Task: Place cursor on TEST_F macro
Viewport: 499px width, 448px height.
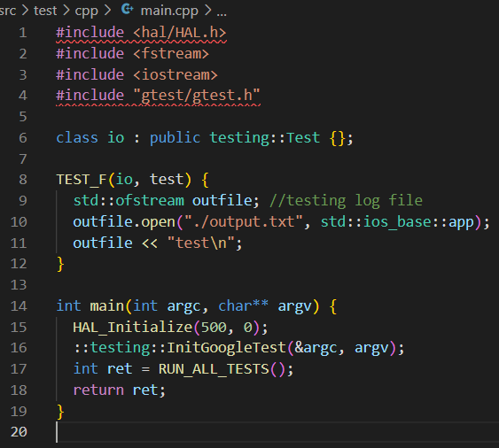Action: (x=82, y=180)
